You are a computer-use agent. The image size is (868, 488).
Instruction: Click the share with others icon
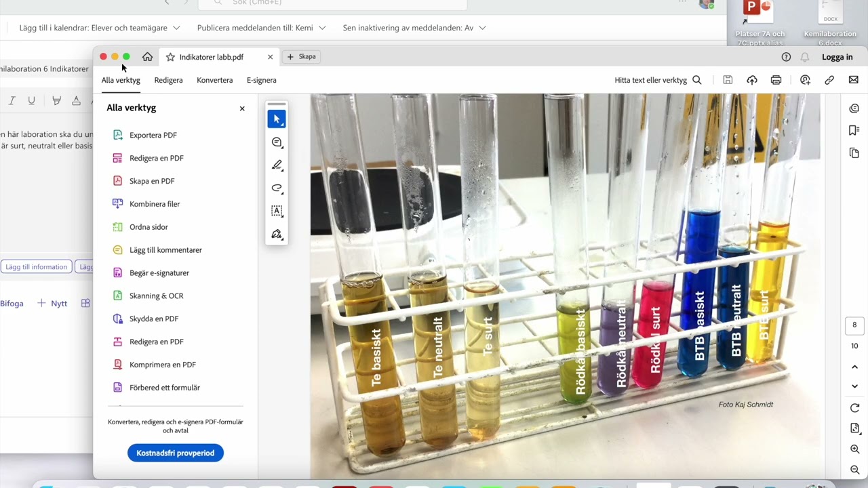pos(805,80)
